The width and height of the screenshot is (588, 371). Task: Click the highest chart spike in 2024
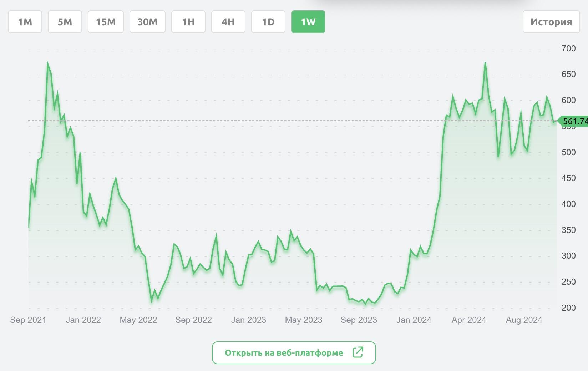[485, 63]
